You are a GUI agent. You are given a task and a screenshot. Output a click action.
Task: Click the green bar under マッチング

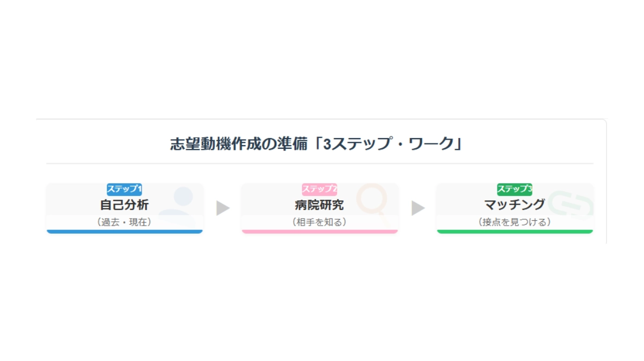[515, 232]
